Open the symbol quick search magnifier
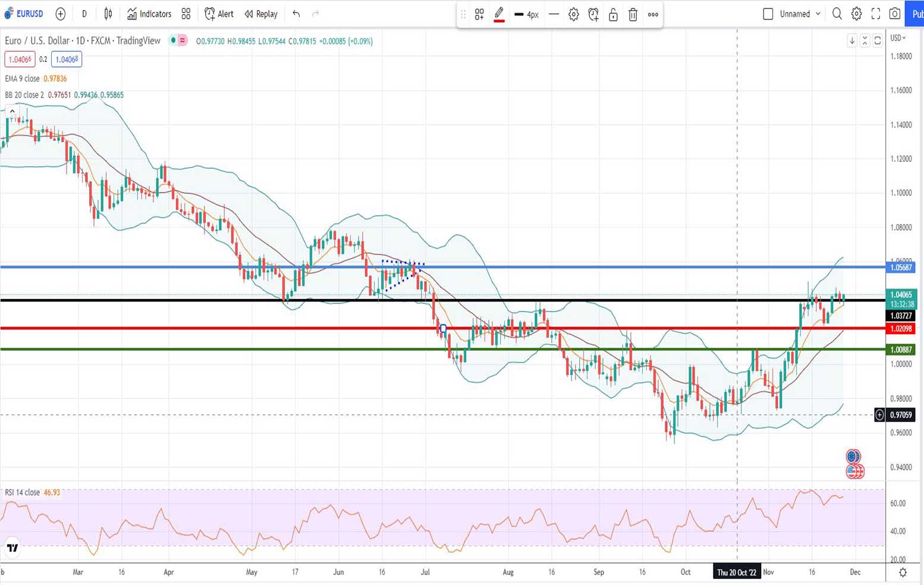 pos(837,14)
